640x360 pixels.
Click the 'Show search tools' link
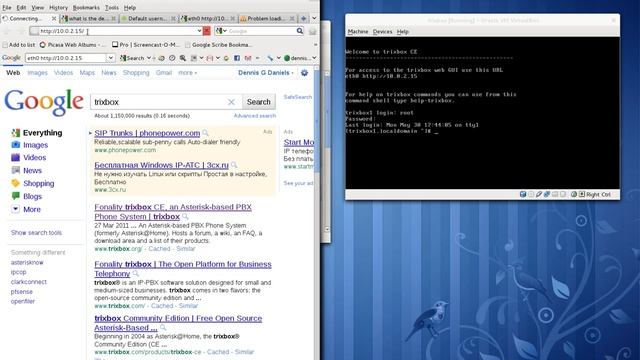click(x=36, y=233)
